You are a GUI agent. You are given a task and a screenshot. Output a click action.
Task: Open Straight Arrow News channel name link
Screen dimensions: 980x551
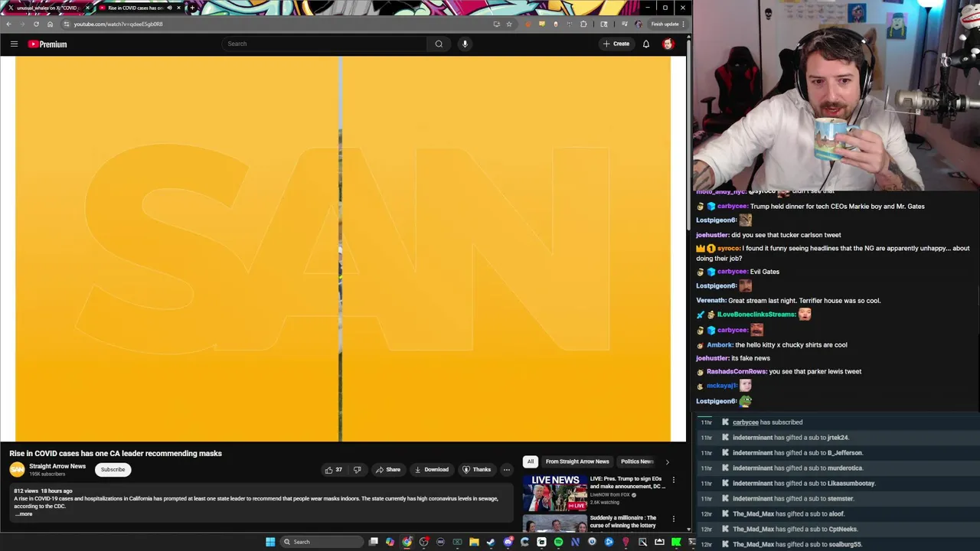point(57,466)
